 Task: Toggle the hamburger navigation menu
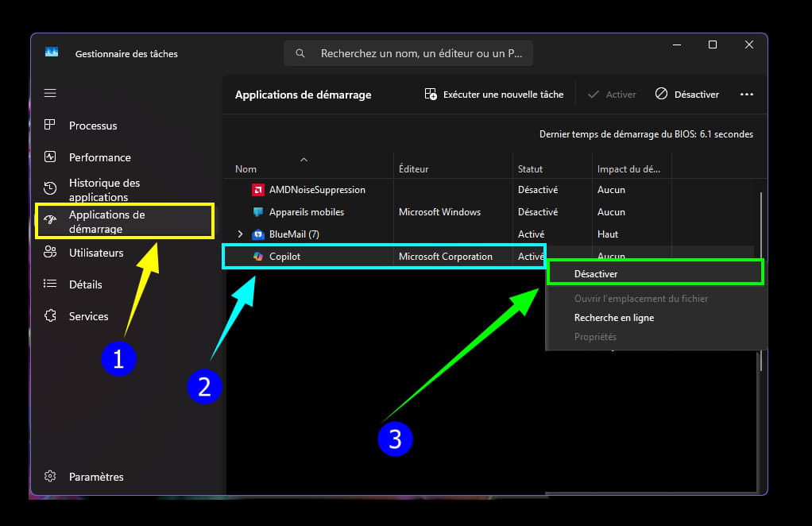click(x=50, y=93)
